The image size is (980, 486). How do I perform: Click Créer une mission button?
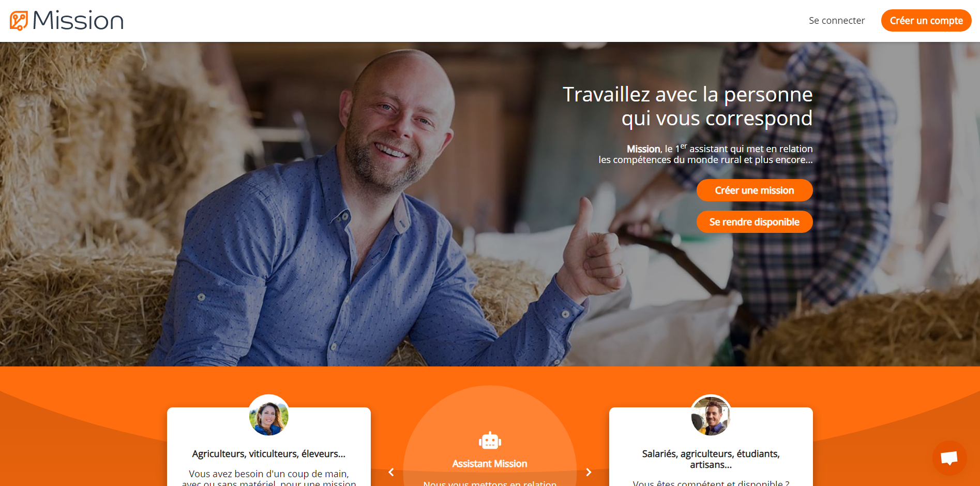pyautogui.click(x=755, y=190)
